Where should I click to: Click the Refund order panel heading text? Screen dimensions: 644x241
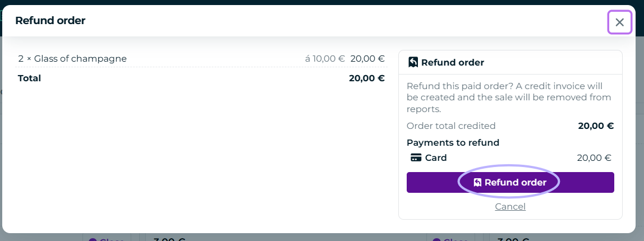453,62
